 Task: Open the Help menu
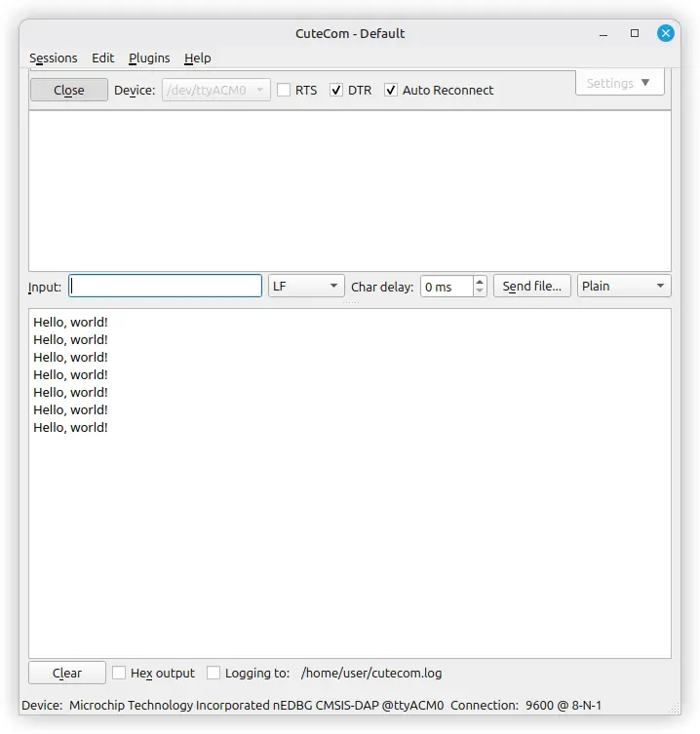pyautogui.click(x=197, y=58)
